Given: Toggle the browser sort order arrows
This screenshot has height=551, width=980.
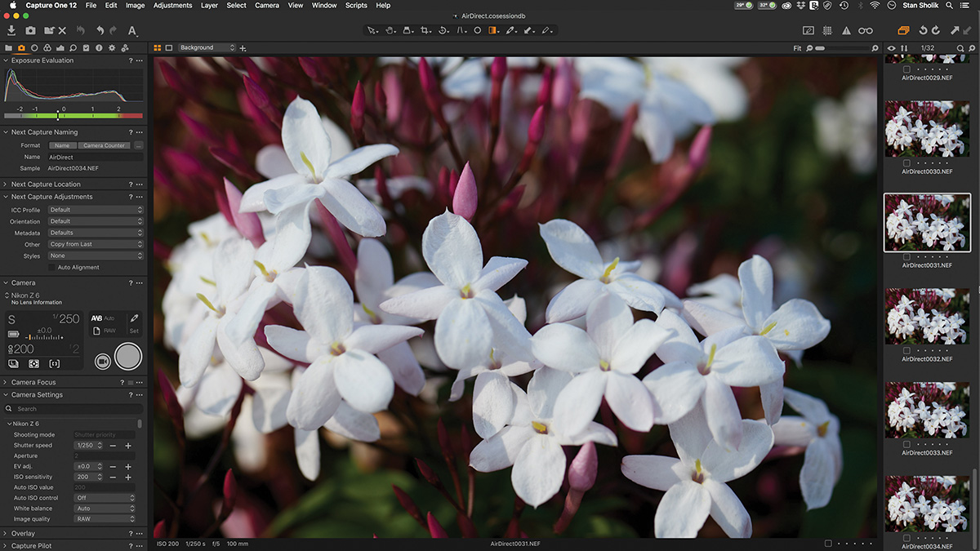Looking at the screenshot, I should coord(904,48).
